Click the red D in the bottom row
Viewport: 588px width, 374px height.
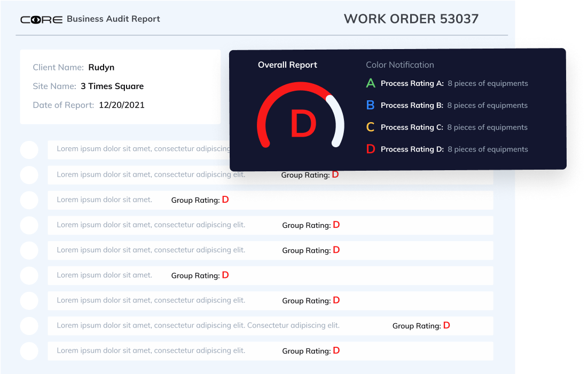(336, 351)
